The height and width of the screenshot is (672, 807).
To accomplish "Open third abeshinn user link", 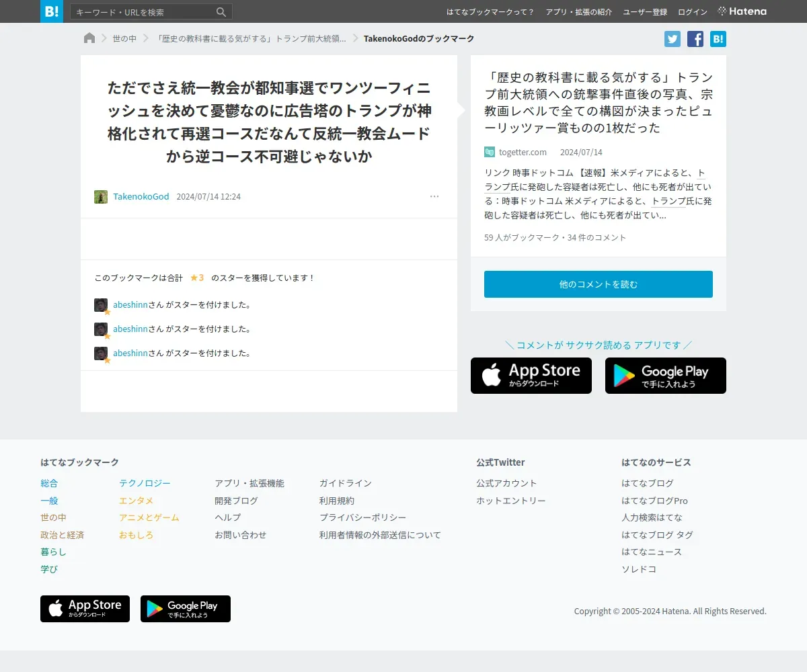I will click(x=130, y=353).
